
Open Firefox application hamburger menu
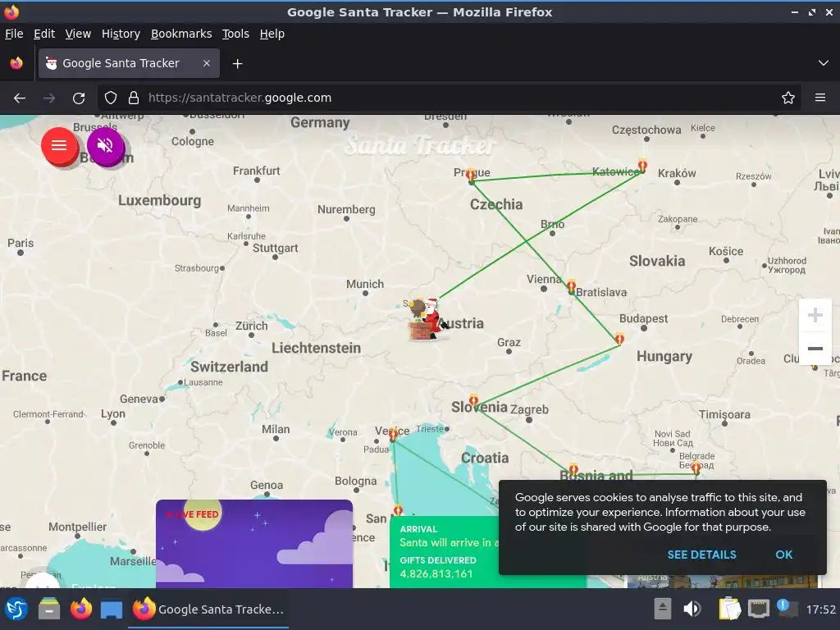click(820, 98)
